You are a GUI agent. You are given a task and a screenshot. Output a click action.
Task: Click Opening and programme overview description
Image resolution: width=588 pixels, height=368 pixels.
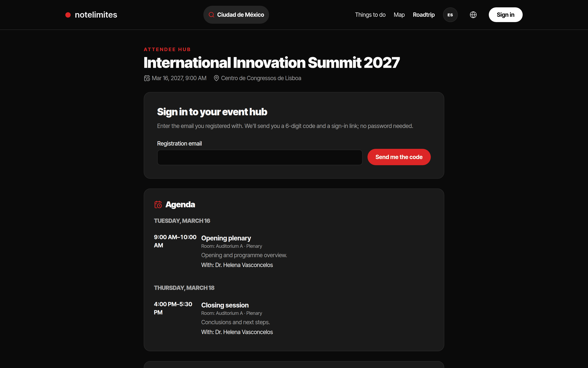coord(244,255)
